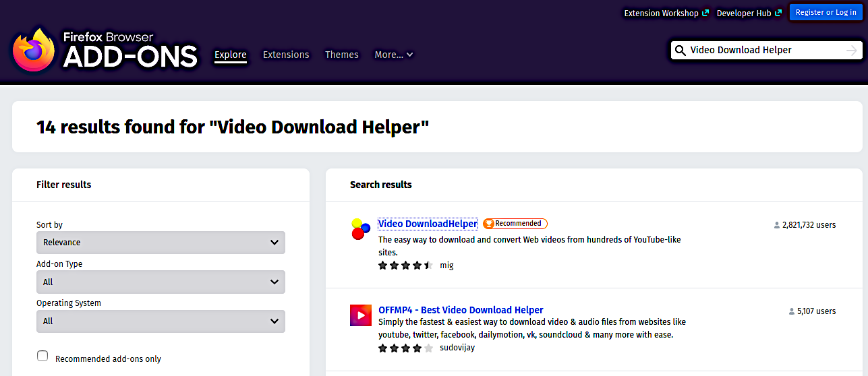Click the Recommended badge
This screenshot has width=868, height=376.
click(515, 224)
